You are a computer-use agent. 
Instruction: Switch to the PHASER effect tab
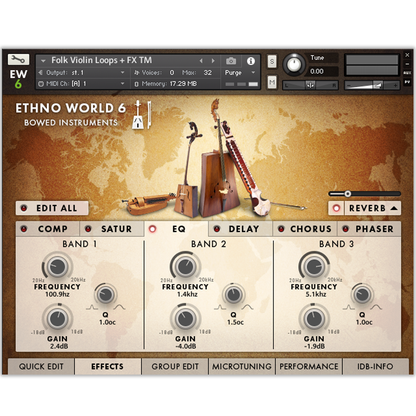(x=374, y=229)
